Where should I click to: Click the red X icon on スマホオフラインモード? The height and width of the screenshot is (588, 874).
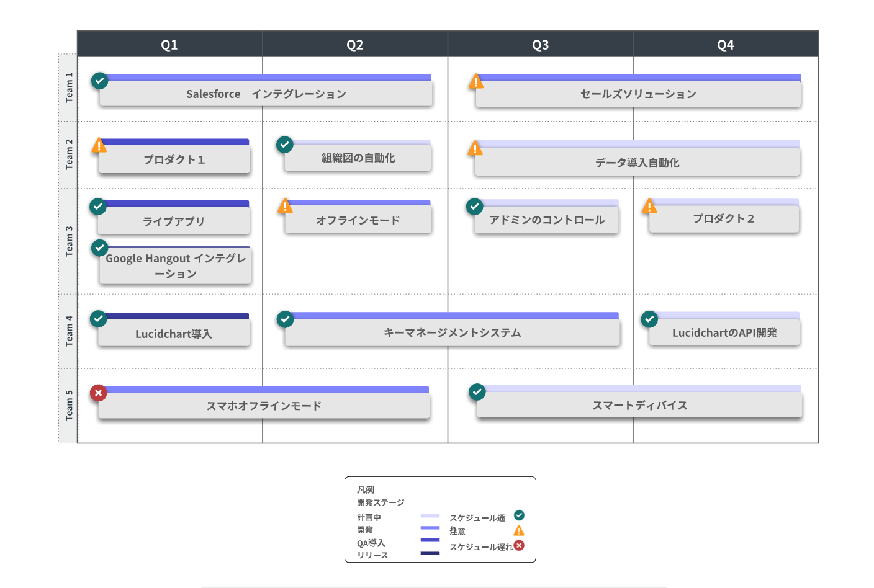click(99, 393)
